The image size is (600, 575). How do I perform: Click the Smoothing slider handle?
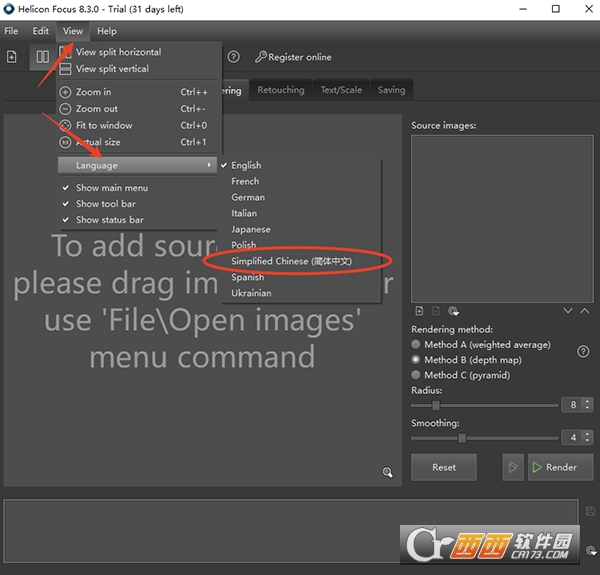pos(462,438)
